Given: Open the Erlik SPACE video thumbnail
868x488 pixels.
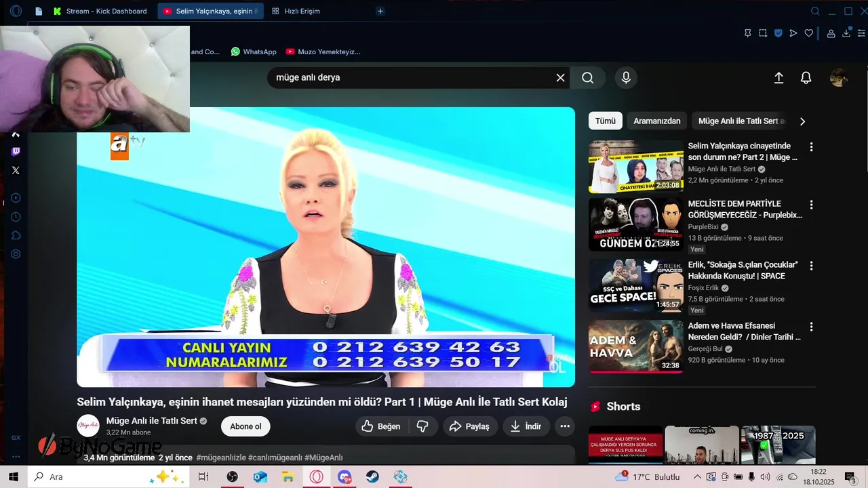Looking at the screenshot, I should click(636, 285).
